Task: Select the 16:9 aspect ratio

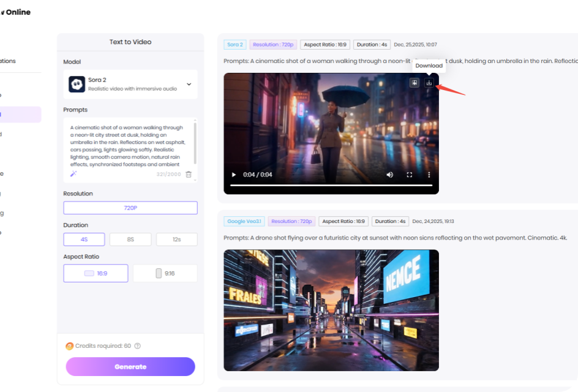Action: pos(96,273)
